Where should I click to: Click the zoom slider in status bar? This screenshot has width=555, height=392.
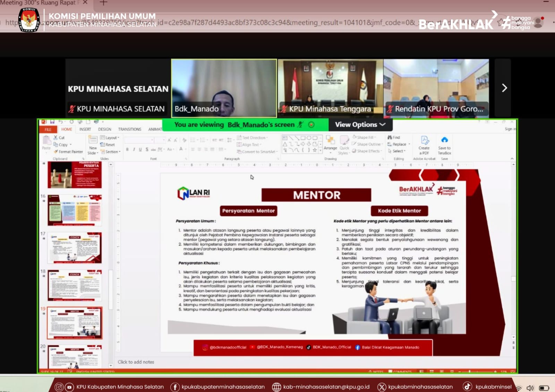(x=469, y=372)
